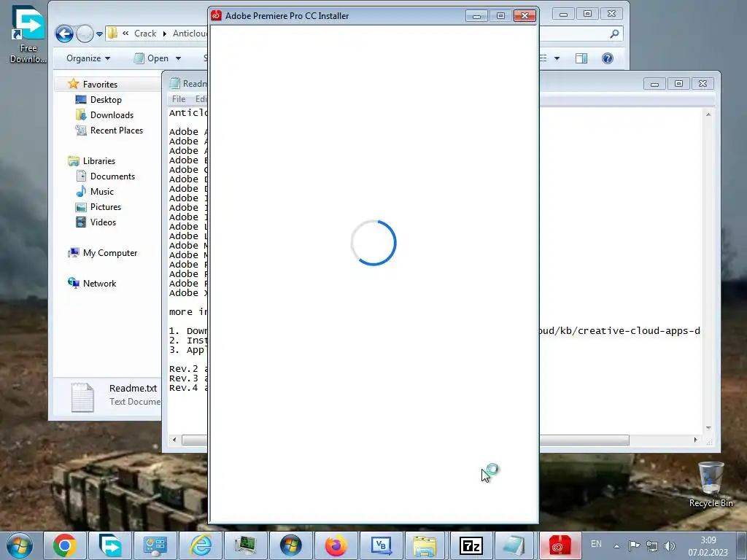Click the EN language indicator
Image resolution: width=747 pixels, height=560 pixels.
click(x=596, y=544)
